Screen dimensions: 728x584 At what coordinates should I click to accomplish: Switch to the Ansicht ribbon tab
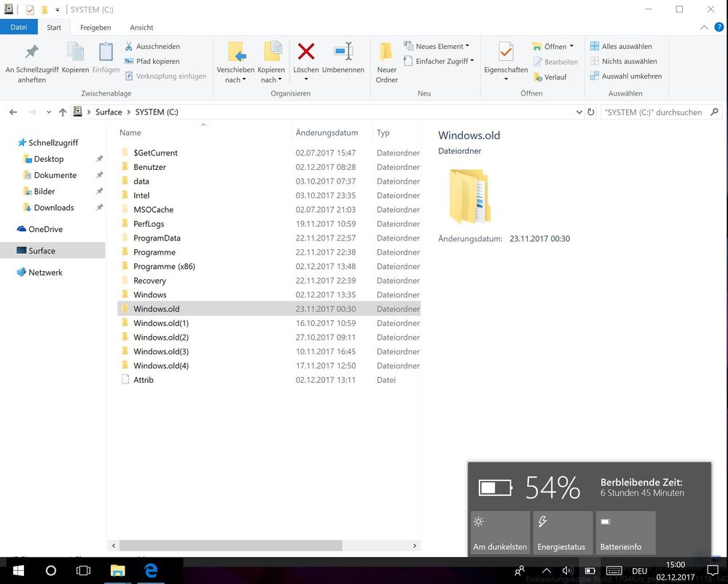[x=141, y=28]
